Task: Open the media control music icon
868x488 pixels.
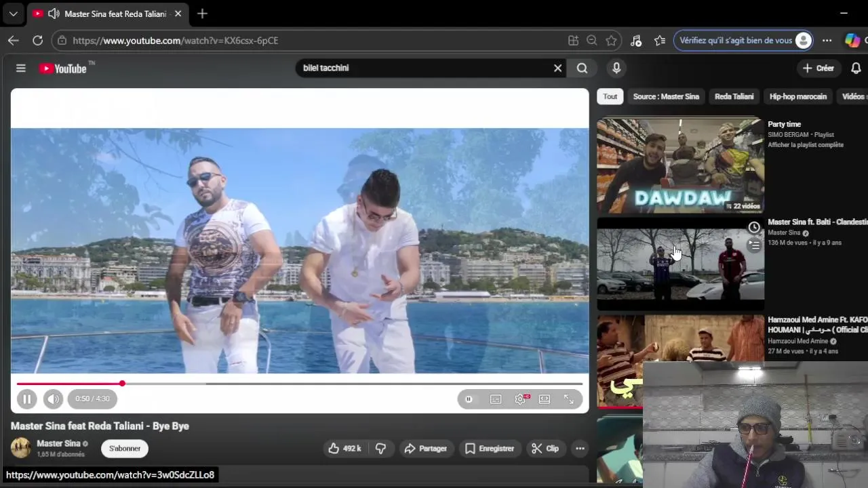Action: (x=636, y=41)
